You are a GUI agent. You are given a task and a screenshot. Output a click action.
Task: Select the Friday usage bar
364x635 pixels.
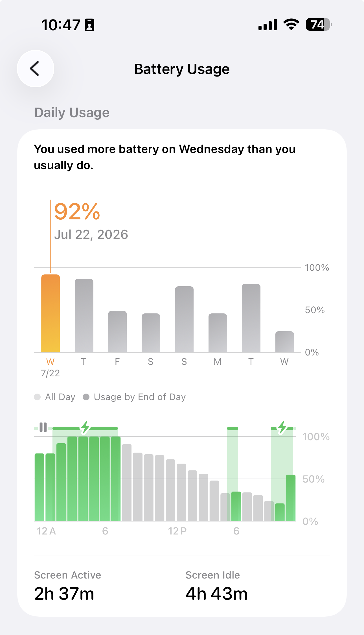(x=117, y=331)
